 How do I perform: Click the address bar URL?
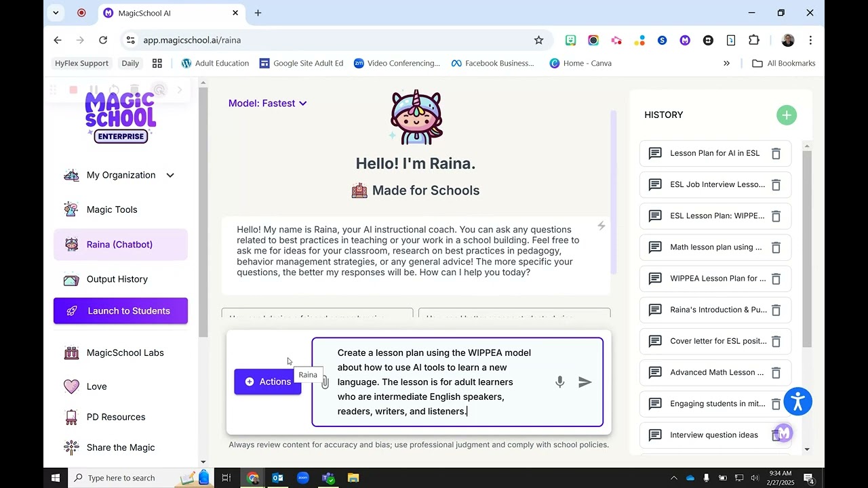tap(192, 40)
